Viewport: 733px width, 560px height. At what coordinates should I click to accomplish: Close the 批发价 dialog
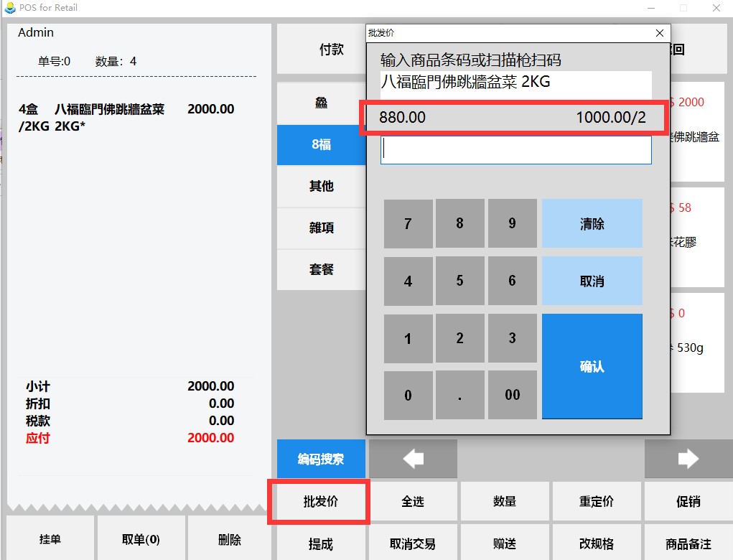pyautogui.click(x=660, y=33)
